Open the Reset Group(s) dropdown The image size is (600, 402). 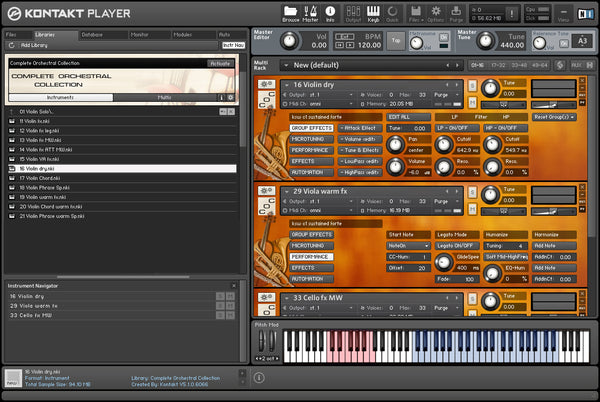tap(555, 117)
